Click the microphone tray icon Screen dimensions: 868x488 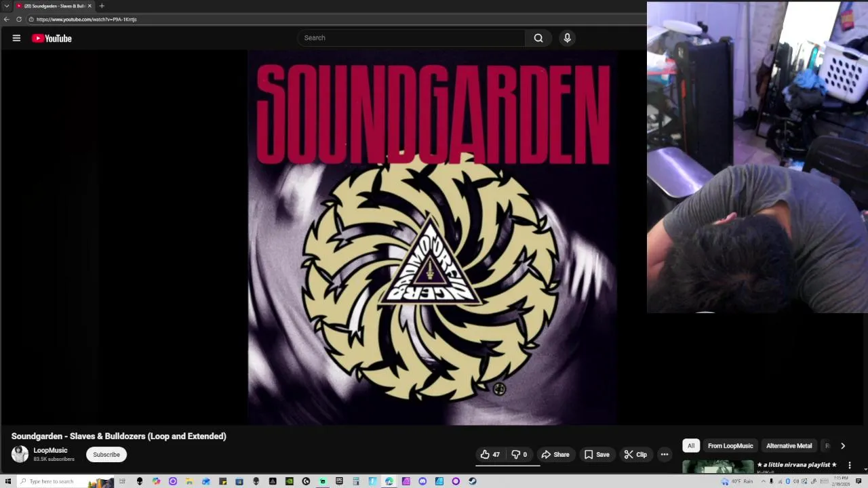coord(771,481)
